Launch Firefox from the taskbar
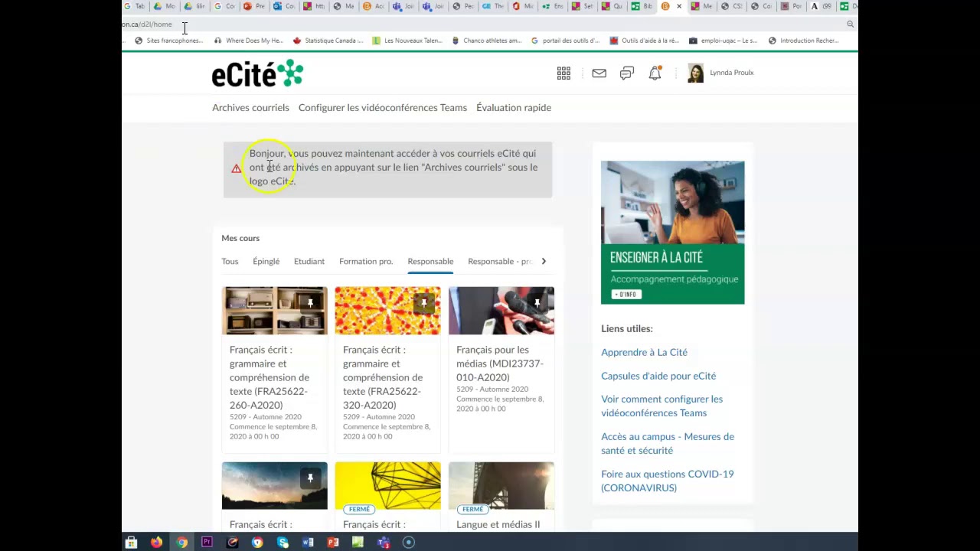The height and width of the screenshot is (551, 980). 156,543
